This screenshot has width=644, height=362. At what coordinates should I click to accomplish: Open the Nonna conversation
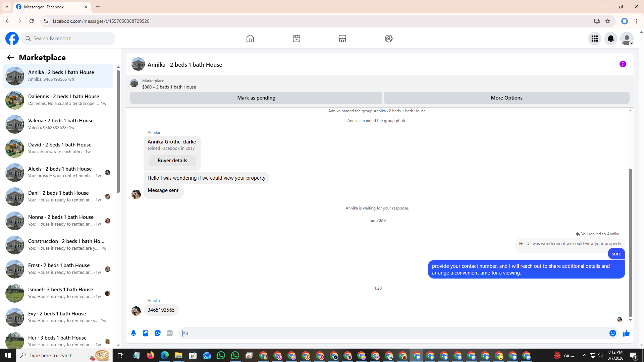(58, 221)
